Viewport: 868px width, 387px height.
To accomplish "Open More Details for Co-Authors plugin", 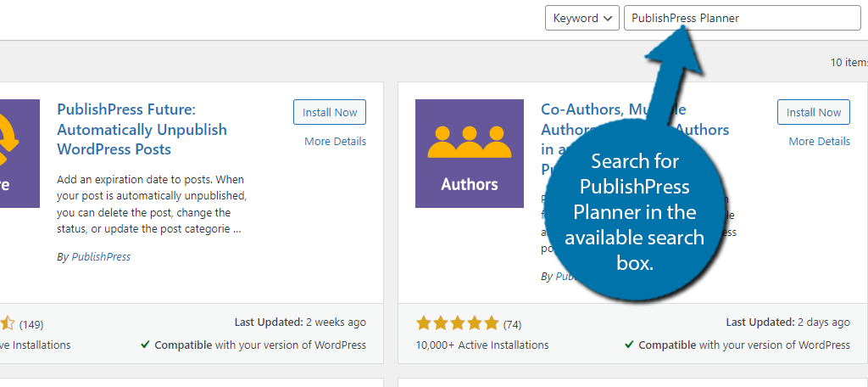I will coord(819,142).
